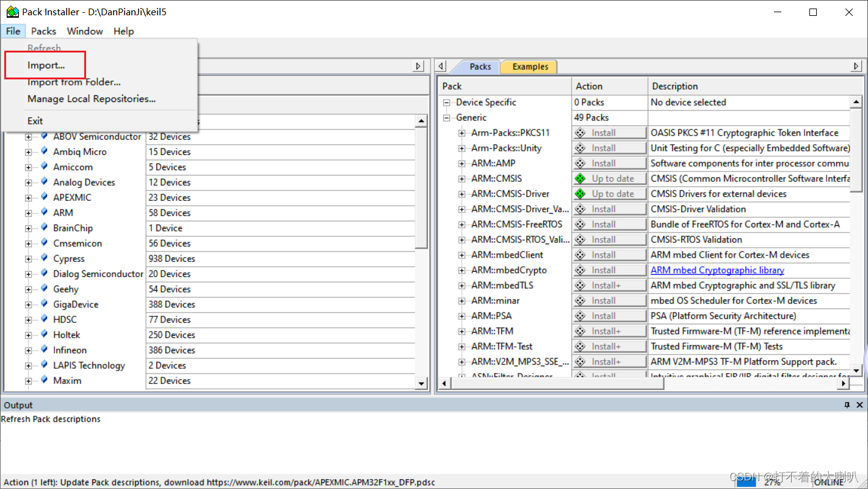Click the install diamond icon for ARM::TFM
The width and height of the screenshot is (868, 489).
pyautogui.click(x=580, y=331)
